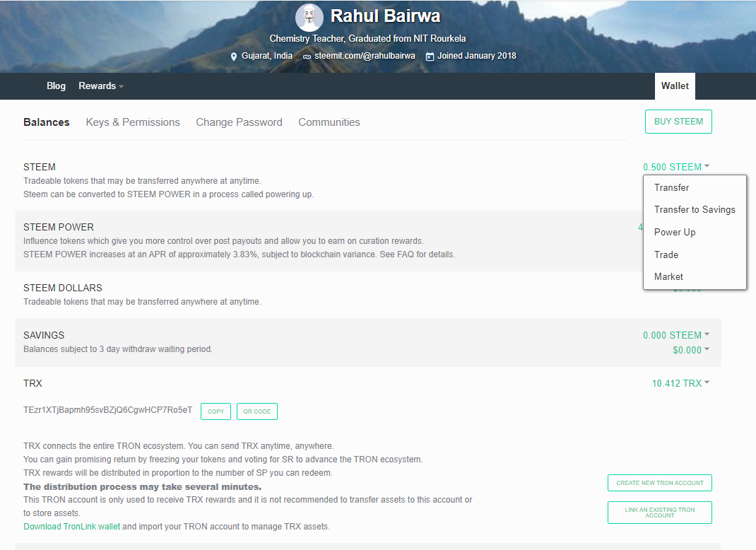Image resolution: width=756 pixels, height=550 pixels.
Task: Click the STEEM POWER heading
Action: pyautogui.click(x=59, y=227)
